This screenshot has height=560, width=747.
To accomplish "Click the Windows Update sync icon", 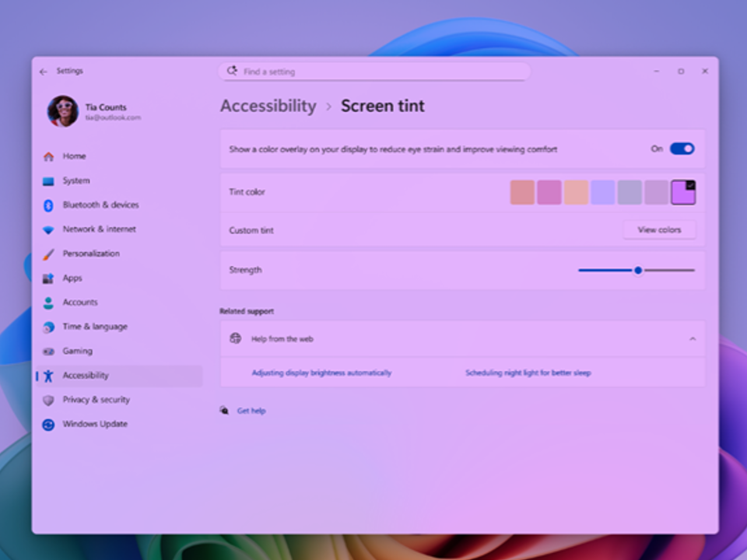I will (48, 425).
